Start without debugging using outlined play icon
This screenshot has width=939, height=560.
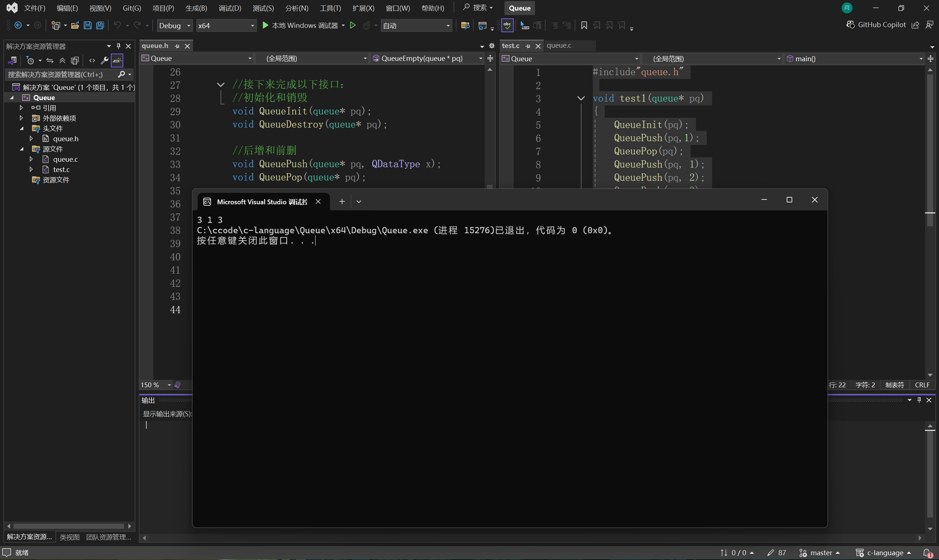click(353, 25)
